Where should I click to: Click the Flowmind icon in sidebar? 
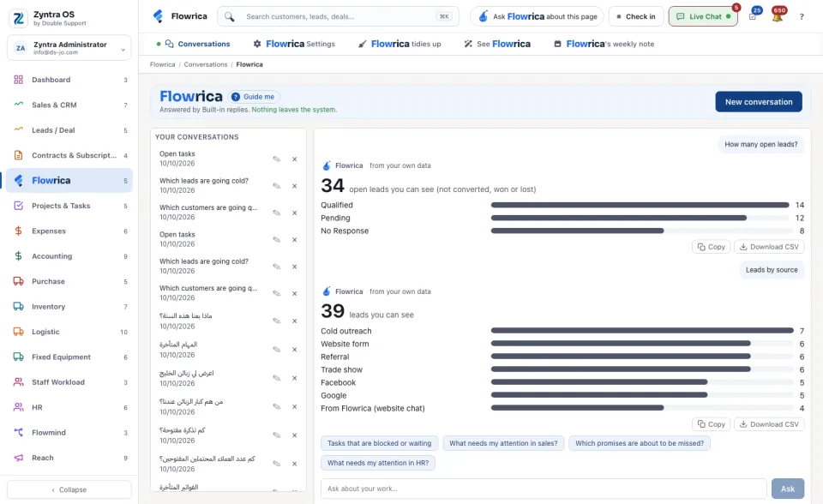[18, 432]
